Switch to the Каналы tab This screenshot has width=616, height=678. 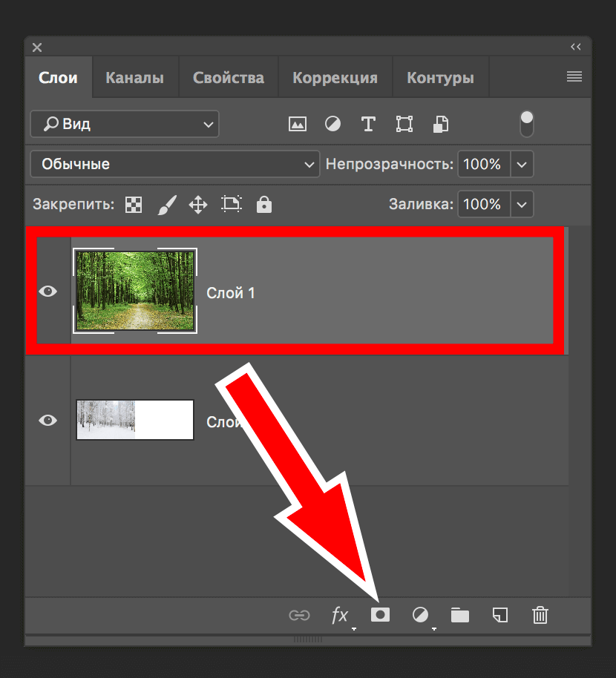point(134,78)
